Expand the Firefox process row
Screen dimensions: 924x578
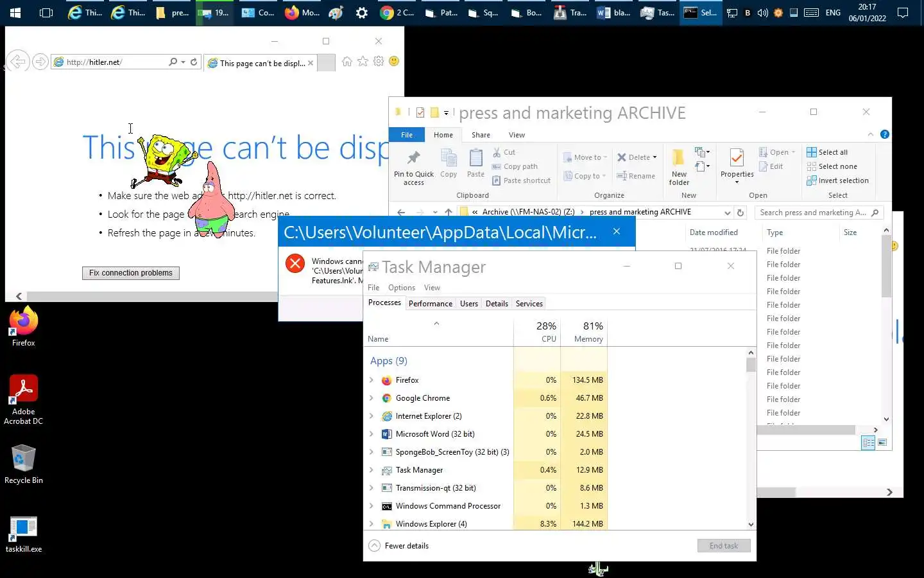pos(372,380)
